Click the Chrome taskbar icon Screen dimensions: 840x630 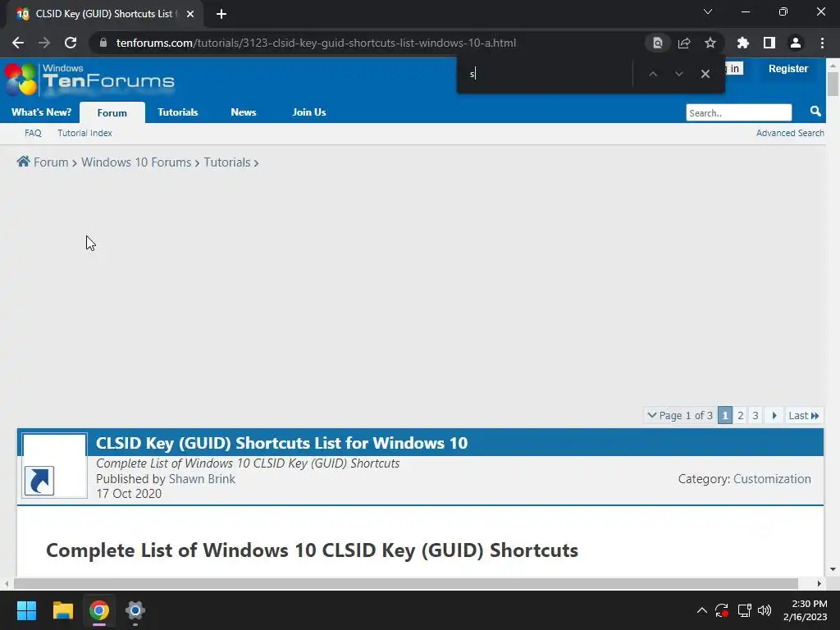coord(99,610)
